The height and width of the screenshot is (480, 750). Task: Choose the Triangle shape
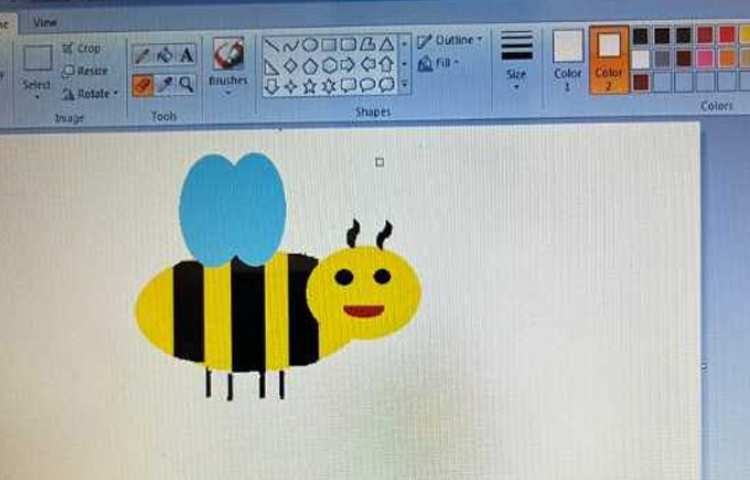click(x=386, y=44)
